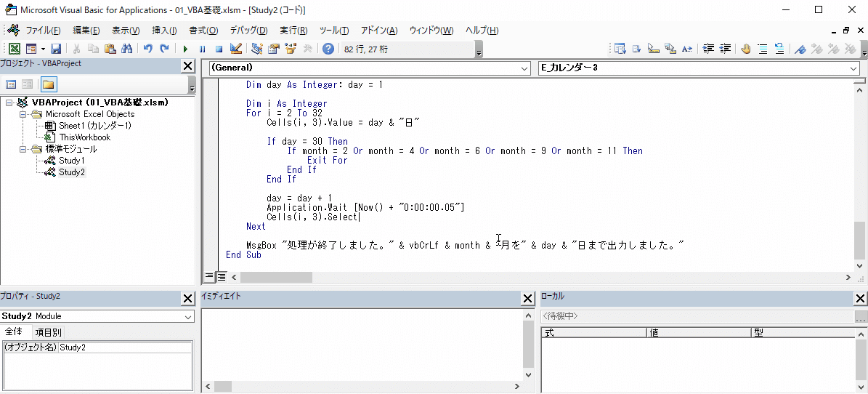Click the Previous Bookmark icon
The width and height of the screenshot is (868, 394).
click(x=833, y=49)
